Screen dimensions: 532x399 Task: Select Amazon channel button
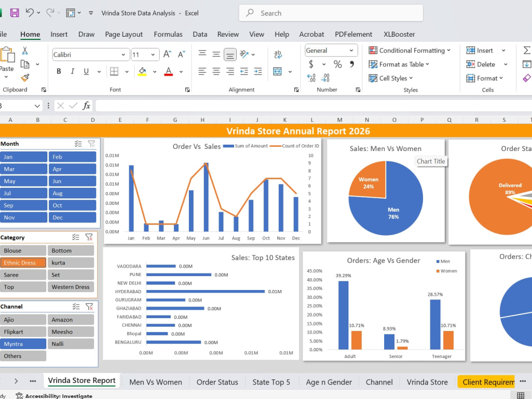click(71, 320)
